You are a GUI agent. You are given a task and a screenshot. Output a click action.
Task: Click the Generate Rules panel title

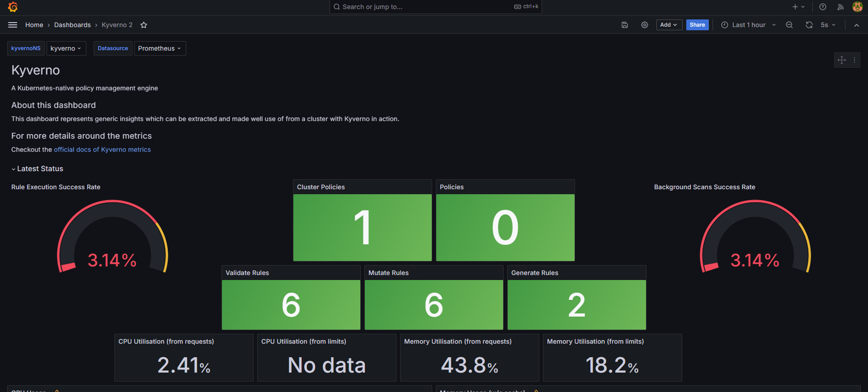click(535, 273)
